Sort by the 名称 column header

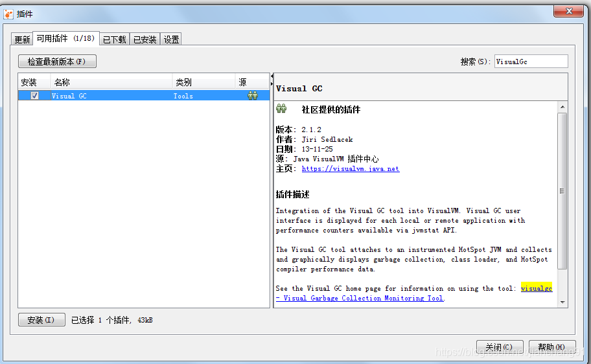pyautogui.click(x=111, y=82)
